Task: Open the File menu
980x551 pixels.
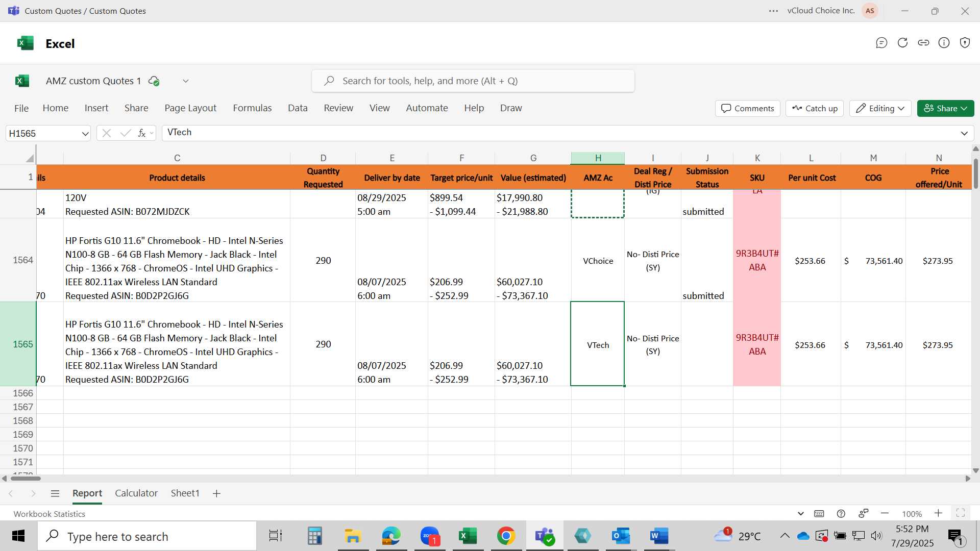Action: [21, 108]
